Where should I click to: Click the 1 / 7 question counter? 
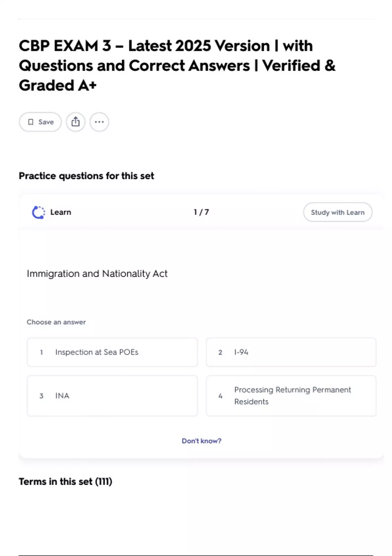(201, 212)
